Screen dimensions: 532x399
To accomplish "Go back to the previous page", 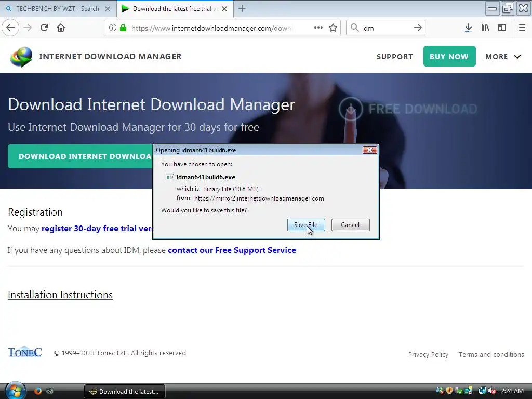I will pyautogui.click(x=10, y=28).
